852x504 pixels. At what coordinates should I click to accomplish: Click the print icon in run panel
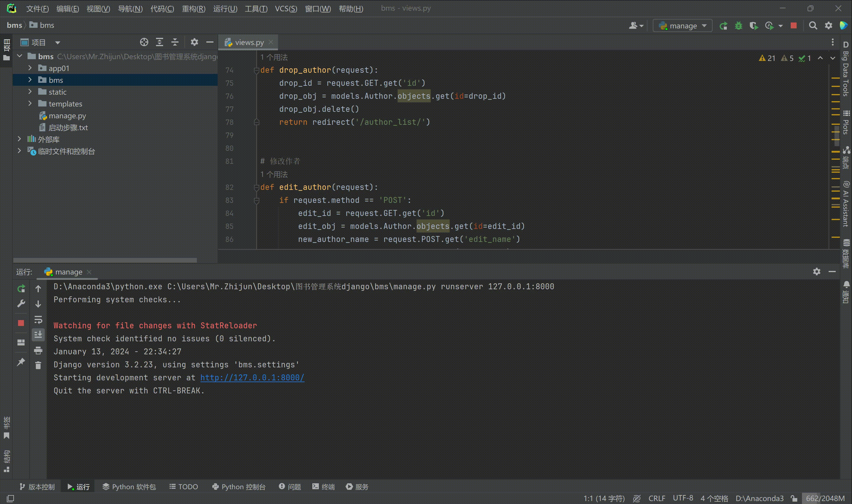pyautogui.click(x=38, y=350)
